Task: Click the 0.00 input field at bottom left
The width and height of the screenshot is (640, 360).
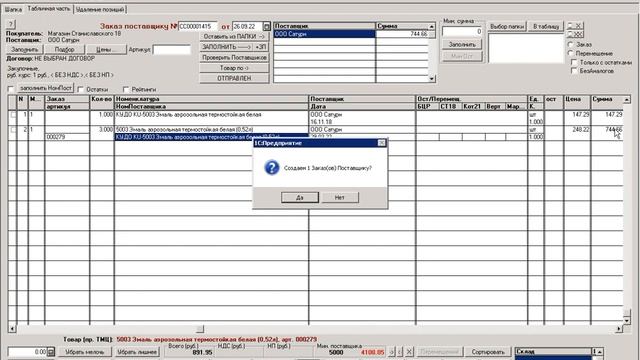Action: (x=27, y=352)
